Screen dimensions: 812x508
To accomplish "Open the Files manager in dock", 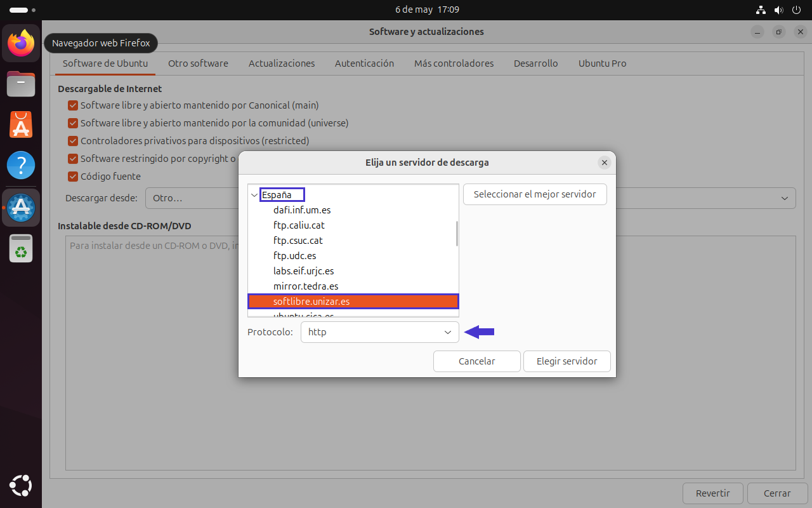I will point(21,83).
